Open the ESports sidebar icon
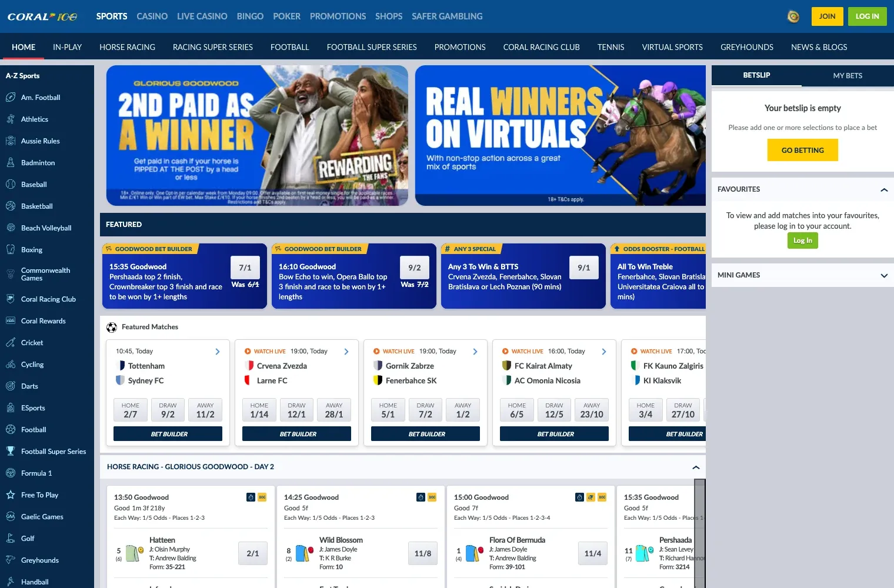The width and height of the screenshot is (894, 588). click(x=11, y=408)
